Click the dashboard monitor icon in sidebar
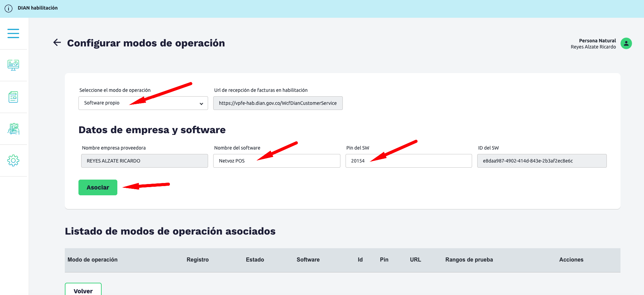Screen dimensions: 644x295 click(13, 65)
